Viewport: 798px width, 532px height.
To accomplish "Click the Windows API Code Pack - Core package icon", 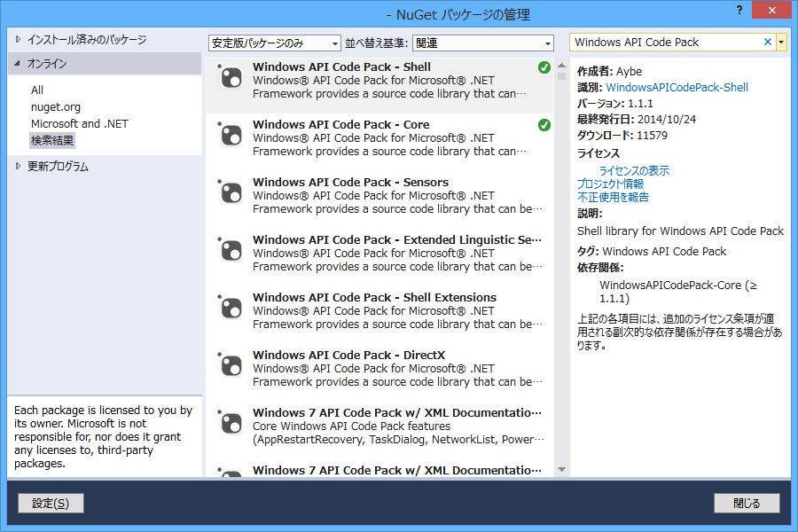I will point(231,136).
